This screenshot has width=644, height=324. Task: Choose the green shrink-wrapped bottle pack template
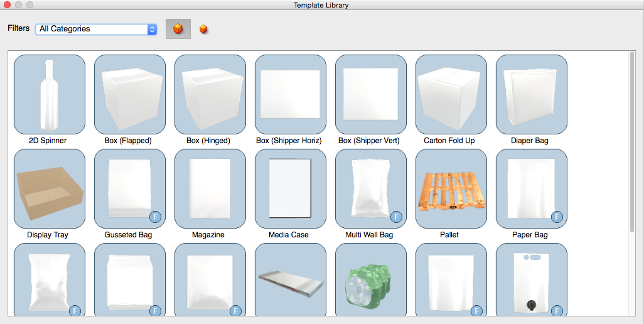[x=371, y=279]
